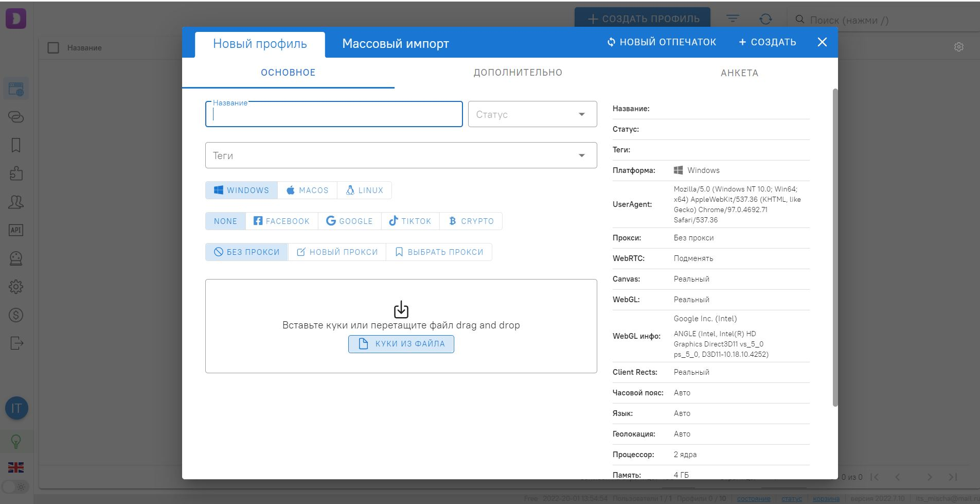Click Новый отпечаток button
The height and width of the screenshot is (504, 980).
tap(662, 42)
